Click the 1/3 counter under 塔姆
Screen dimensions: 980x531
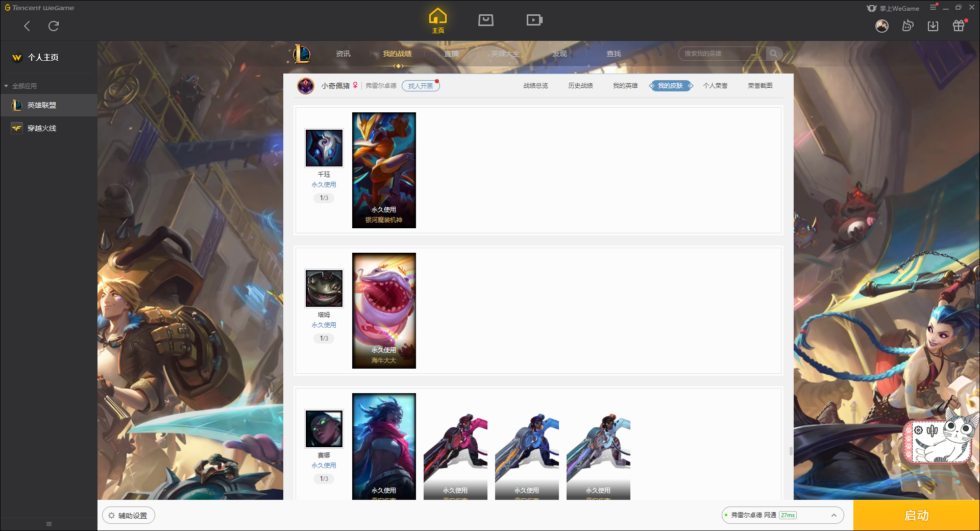click(x=324, y=339)
